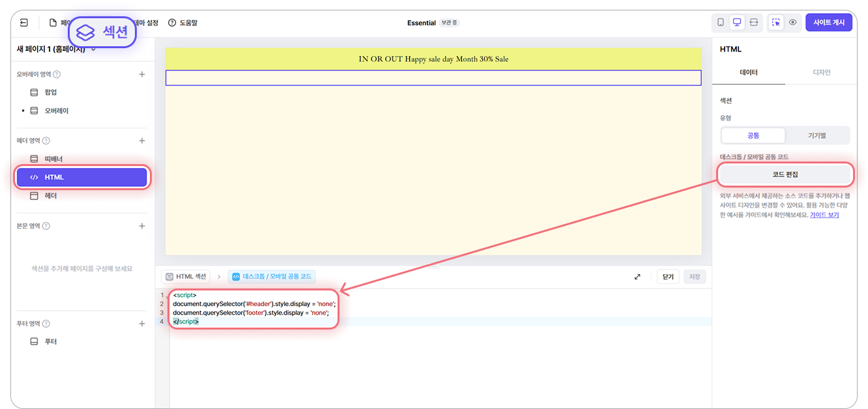The width and height of the screenshot is (868, 409).
Task: Click the exit editor icon at top left
Action: click(x=24, y=23)
